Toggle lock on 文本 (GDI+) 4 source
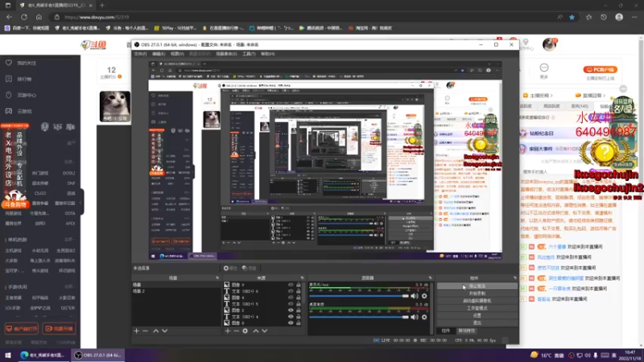The image size is (644, 362). tap(299, 316)
